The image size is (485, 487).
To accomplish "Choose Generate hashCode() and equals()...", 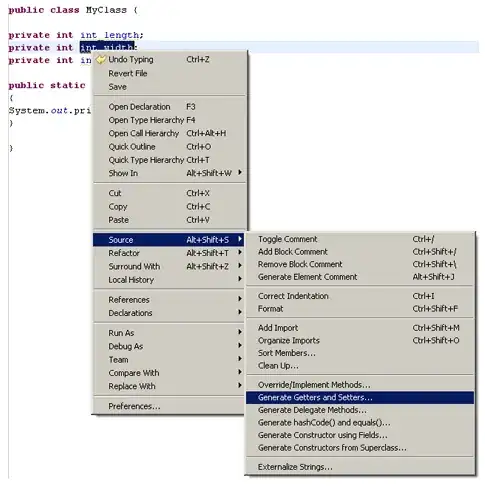I will 360,423.
